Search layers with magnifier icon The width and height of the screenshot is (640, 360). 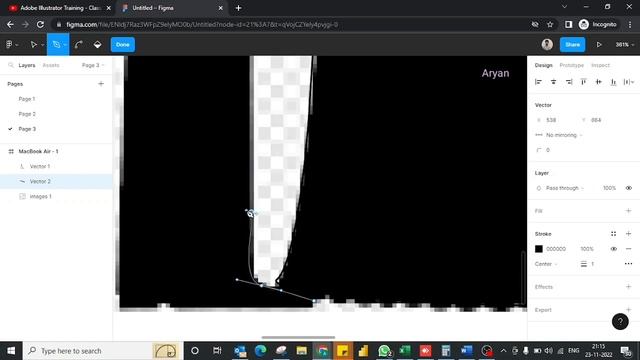[x=11, y=65]
